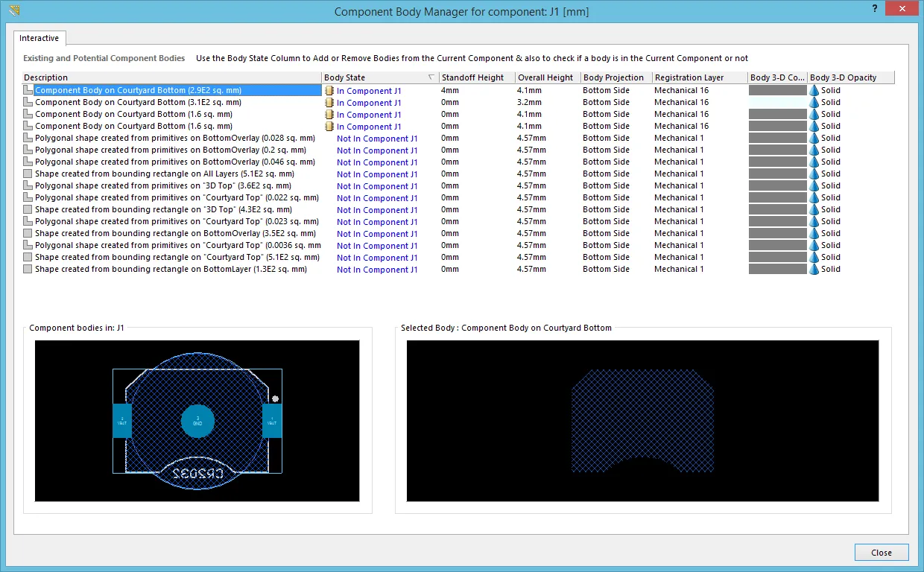Toggle the body state of the first row, 'In Component J1'
The height and width of the screenshot is (572, 924).
[369, 91]
